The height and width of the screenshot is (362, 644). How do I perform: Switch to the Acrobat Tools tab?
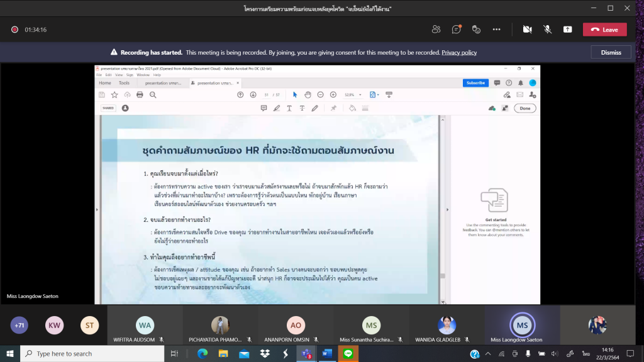click(124, 83)
